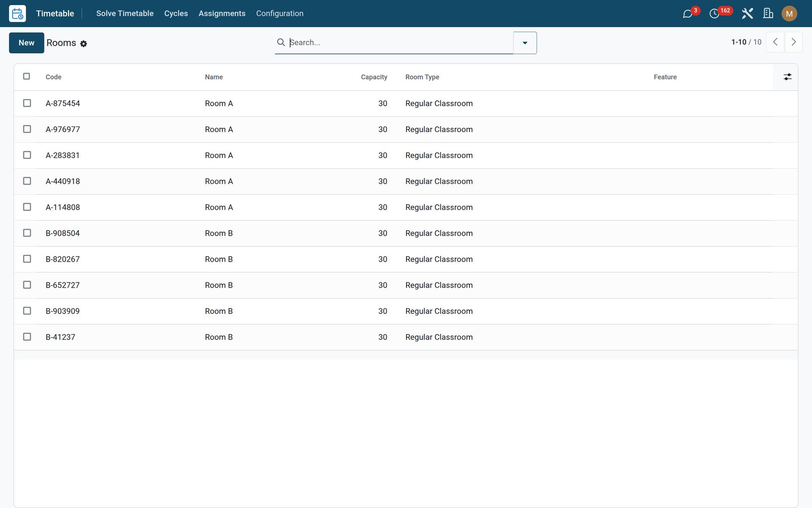Open the Configuration menu
The height and width of the screenshot is (508, 812).
pyautogui.click(x=280, y=14)
